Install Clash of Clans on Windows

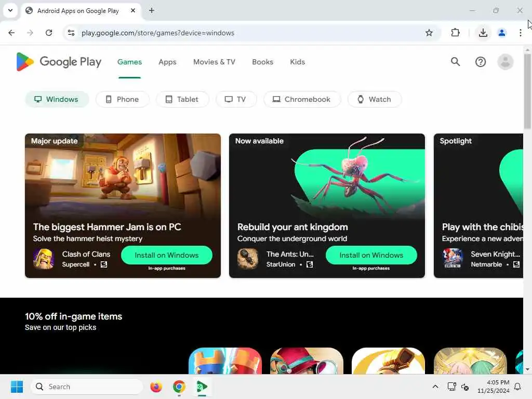tap(167, 255)
